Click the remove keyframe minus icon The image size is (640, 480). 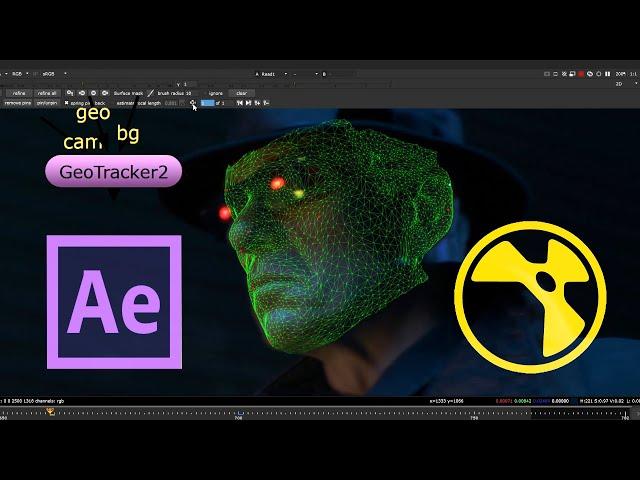pos(266,103)
